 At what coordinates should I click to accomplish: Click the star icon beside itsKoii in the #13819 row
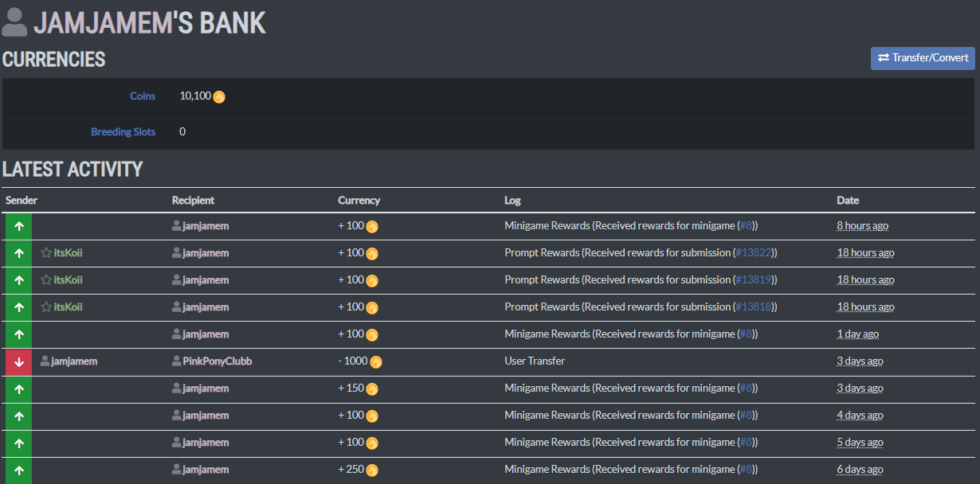pyautogui.click(x=46, y=280)
